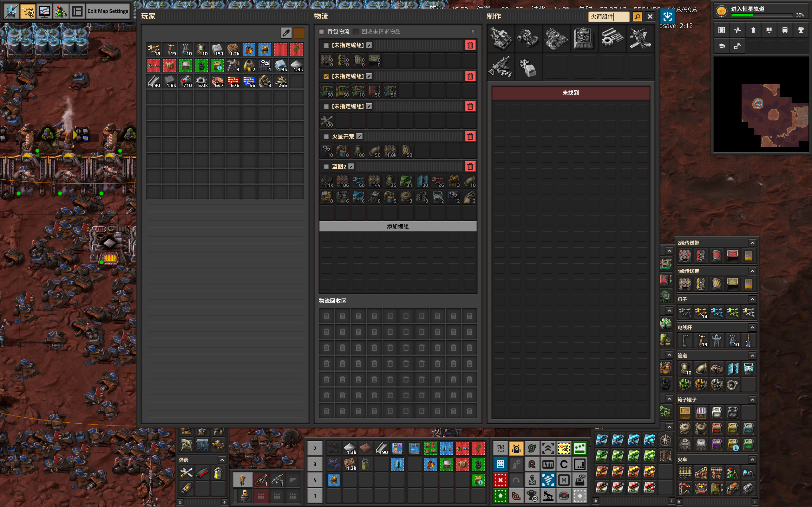812x507 pixels.
Task: Click the search magnifier icon in crafting panel
Action: pyautogui.click(x=637, y=16)
